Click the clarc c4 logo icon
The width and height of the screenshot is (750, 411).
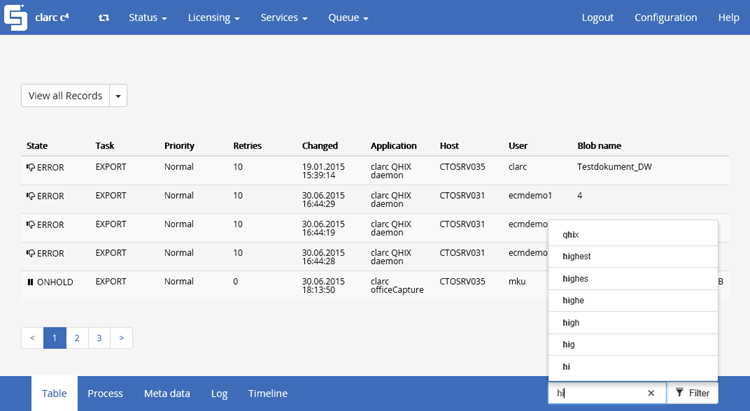point(16,17)
